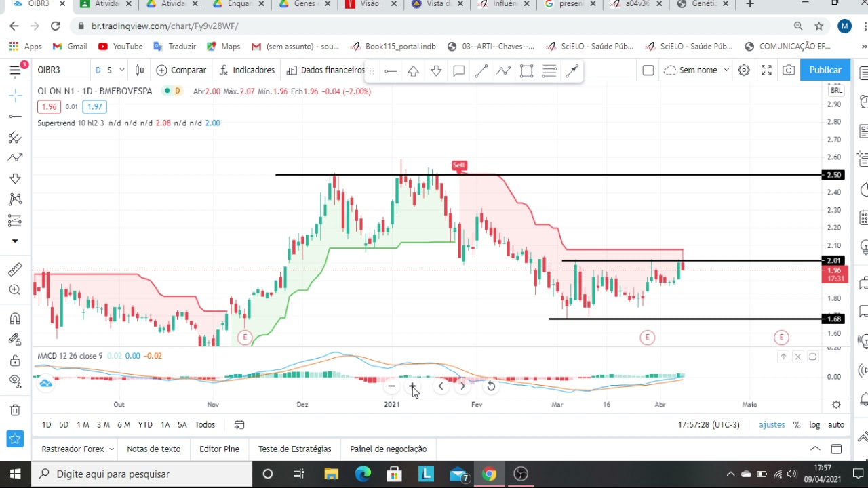The image size is (868, 488).
Task: Pick horizontal line from floating toolbar
Action: [x=391, y=70]
